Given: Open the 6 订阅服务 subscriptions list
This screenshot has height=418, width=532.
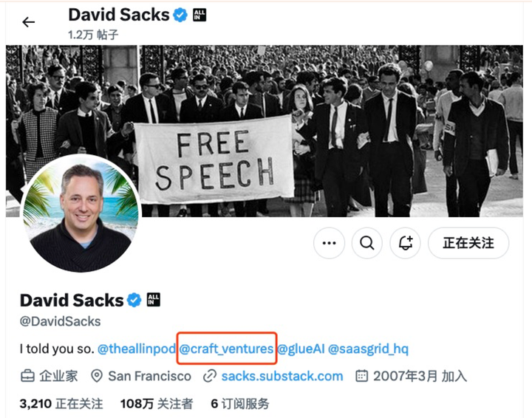Looking at the screenshot, I should pos(240,404).
